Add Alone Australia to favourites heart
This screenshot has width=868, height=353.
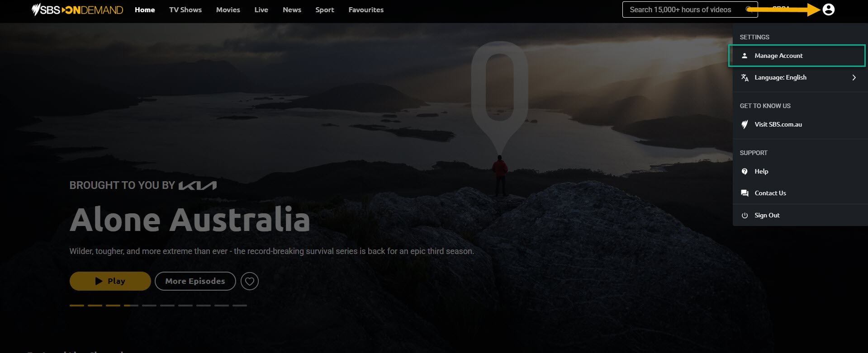click(x=250, y=281)
